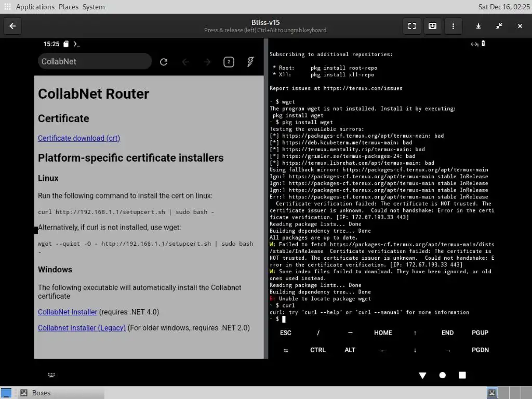Click the Applications grid icon in top panel
This screenshot has height=399, width=532.
click(7, 6)
